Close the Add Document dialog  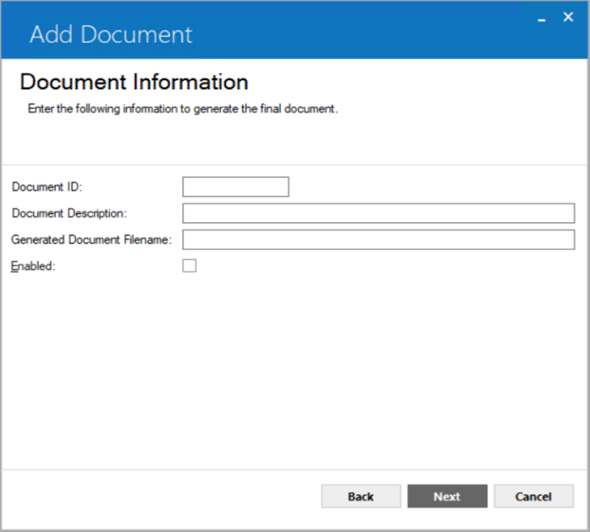coord(568,17)
